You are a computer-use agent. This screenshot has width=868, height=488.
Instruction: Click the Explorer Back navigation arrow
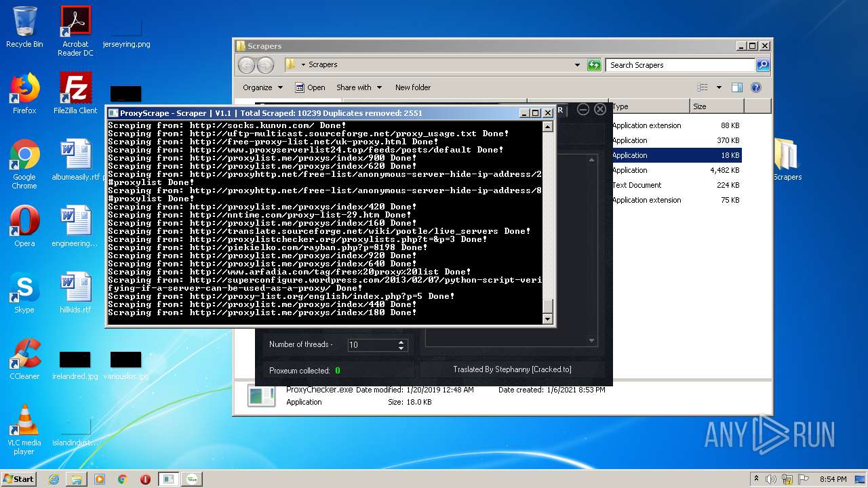pyautogui.click(x=246, y=65)
